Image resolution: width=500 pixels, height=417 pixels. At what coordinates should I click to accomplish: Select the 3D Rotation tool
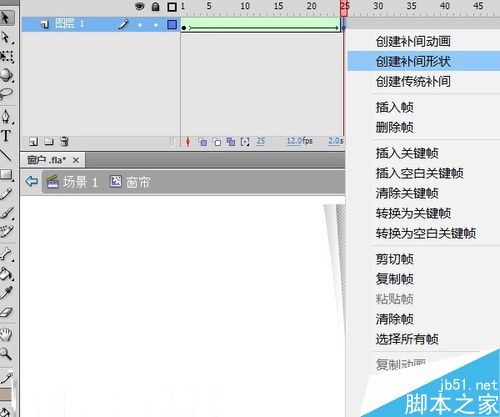click(x=7, y=76)
